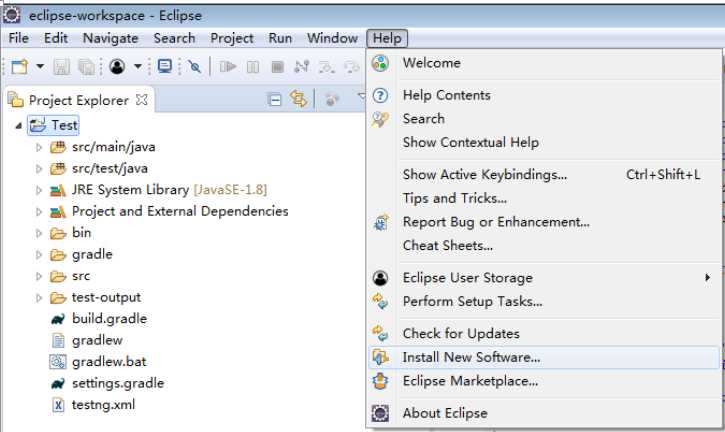
Task: Open the Project menu
Action: tap(232, 38)
